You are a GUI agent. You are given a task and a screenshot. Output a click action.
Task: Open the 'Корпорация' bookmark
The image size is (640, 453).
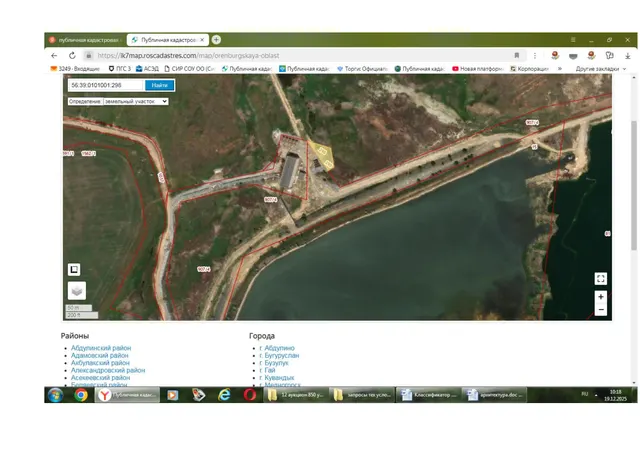click(x=529, y=69)
